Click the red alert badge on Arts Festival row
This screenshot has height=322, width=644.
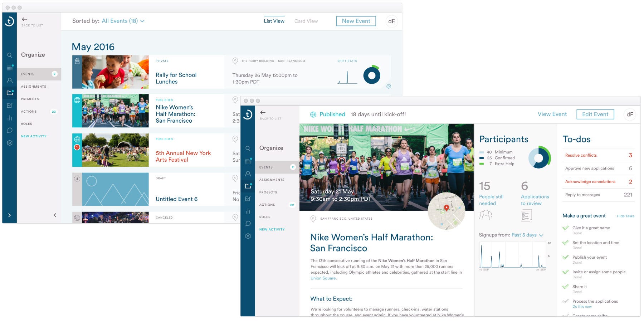(77, 147)
